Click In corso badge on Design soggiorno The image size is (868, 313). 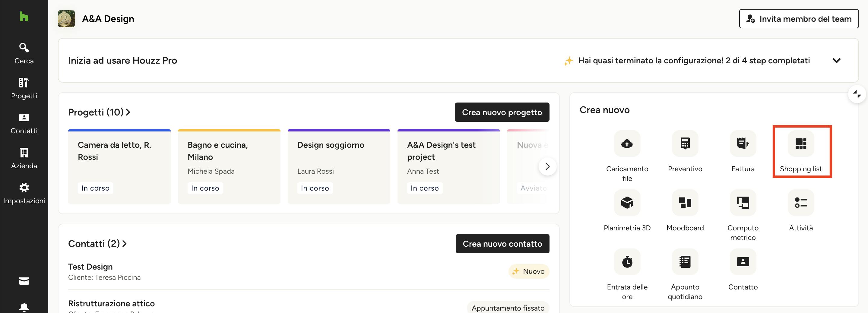point(315,188)
